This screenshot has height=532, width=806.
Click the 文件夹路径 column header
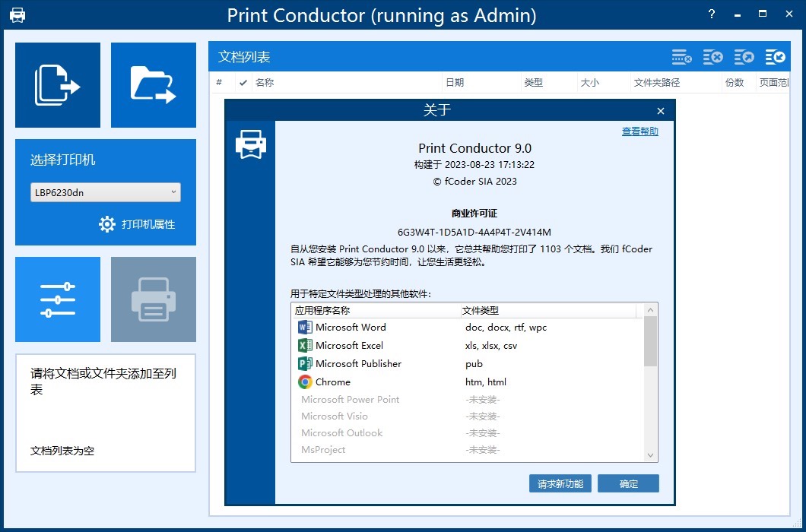(676, 82)
